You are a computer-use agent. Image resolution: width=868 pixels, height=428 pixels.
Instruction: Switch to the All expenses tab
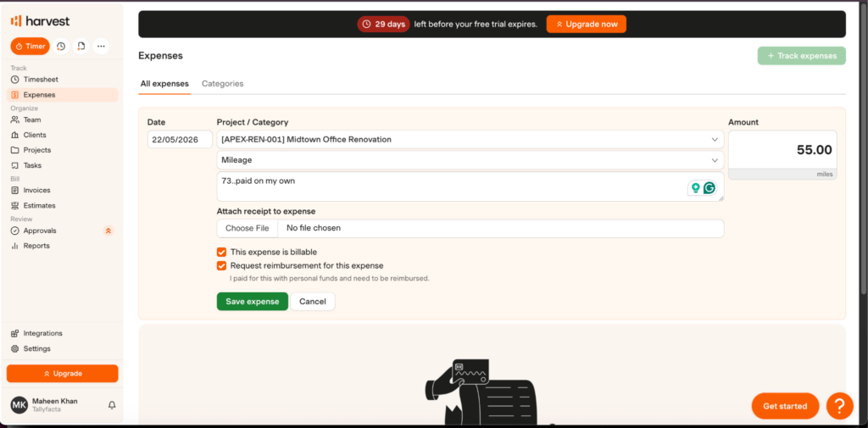coord(164,84)
